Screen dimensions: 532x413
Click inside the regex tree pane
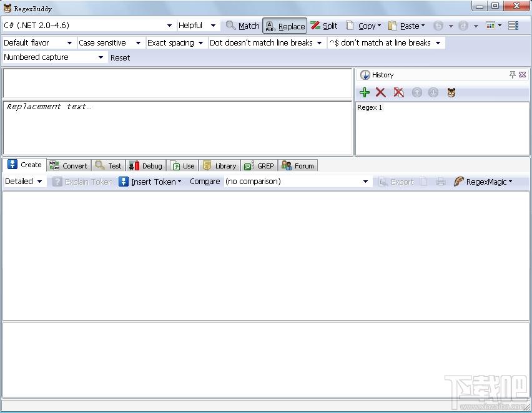point(265,256)
